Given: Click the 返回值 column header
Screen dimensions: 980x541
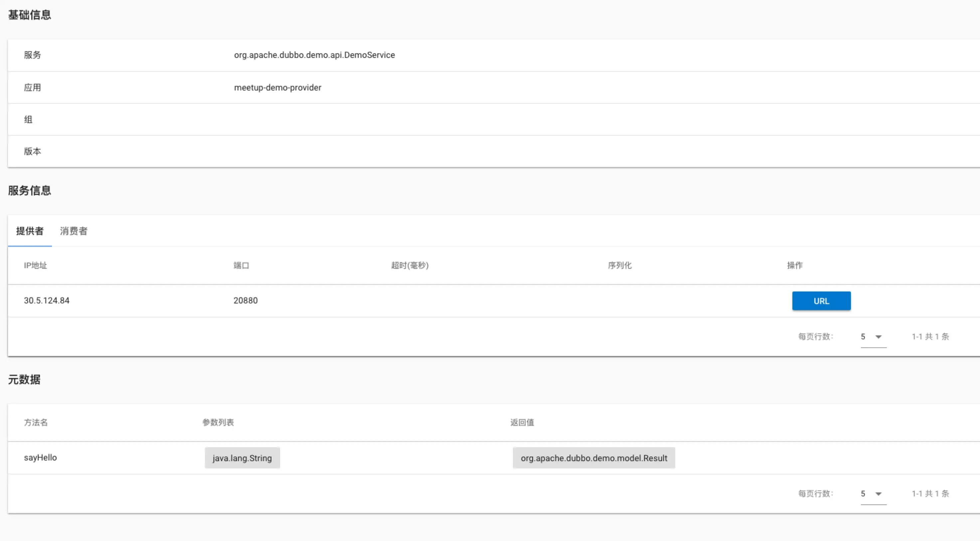Looking at the screenshot, I should coord(522,423).
